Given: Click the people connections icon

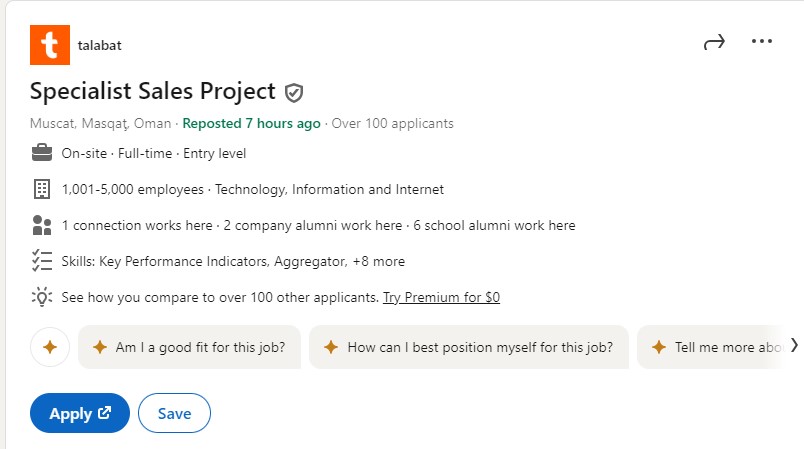Looking at the screenshot, I should [42, 225].
